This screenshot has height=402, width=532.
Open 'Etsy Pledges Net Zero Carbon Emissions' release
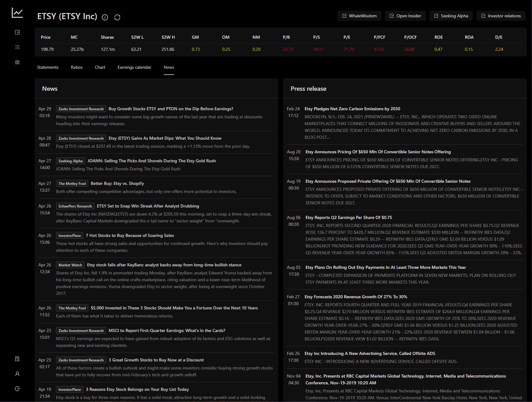pos(352,109)
